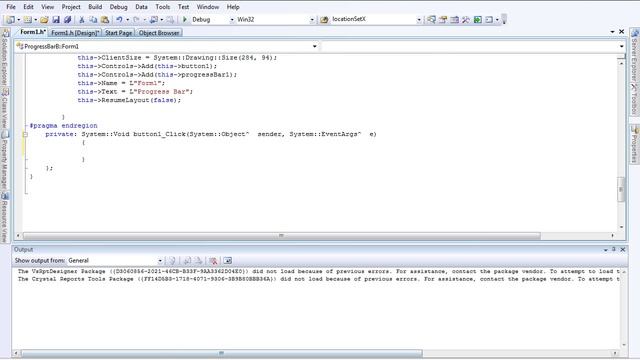
Task: Open the Output window position dropdown arrow
Action: (x=605, y=250)
